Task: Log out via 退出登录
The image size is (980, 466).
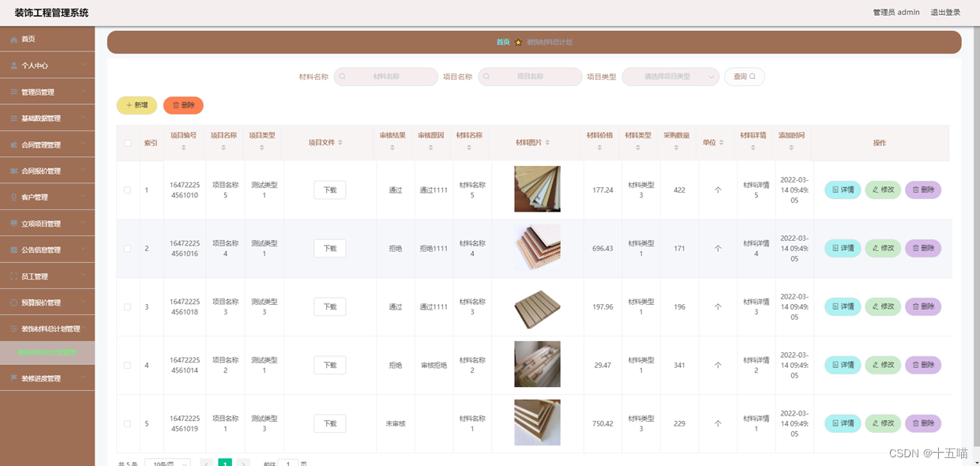Action: click(945, 12)
